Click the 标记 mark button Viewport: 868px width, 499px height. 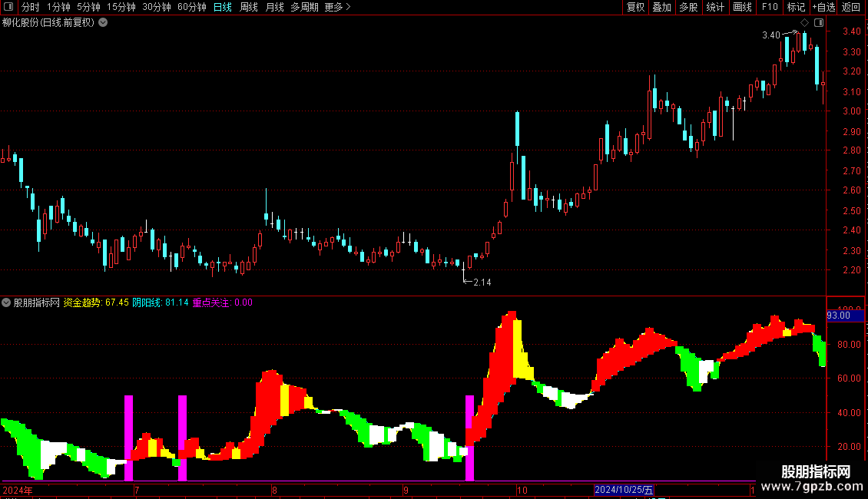[x=796, y=7]
